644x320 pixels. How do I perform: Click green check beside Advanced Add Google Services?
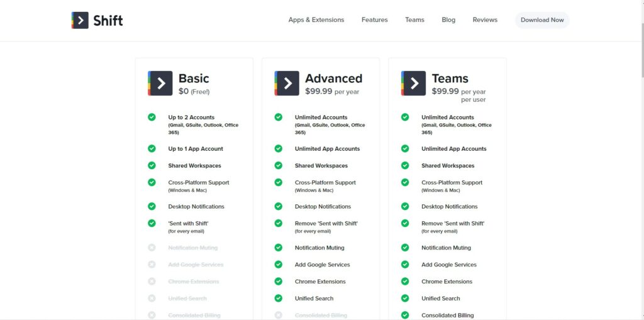(279, 265)
